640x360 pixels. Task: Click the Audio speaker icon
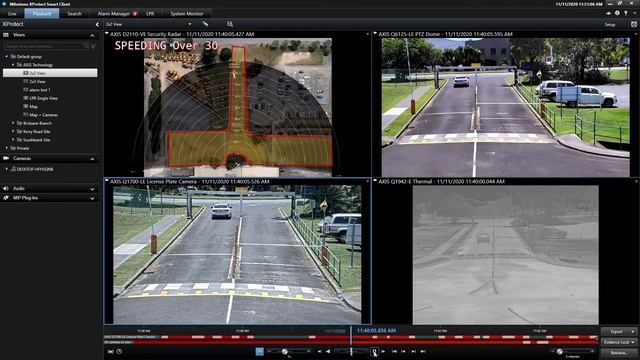coord(6,189)
